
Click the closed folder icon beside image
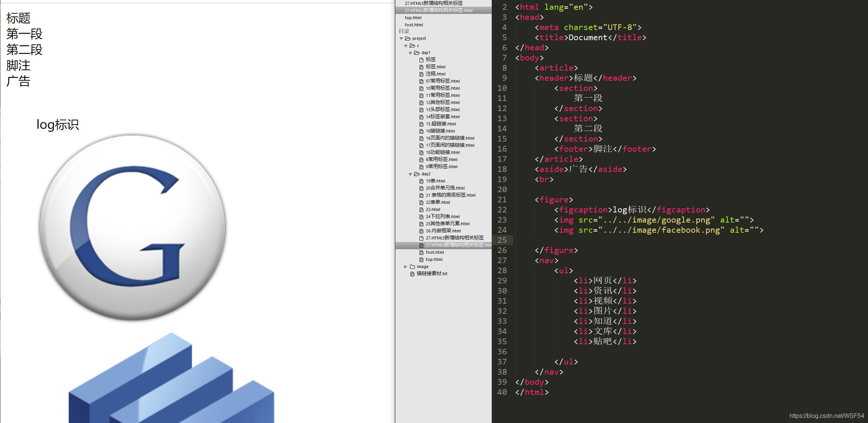point(412,266)
